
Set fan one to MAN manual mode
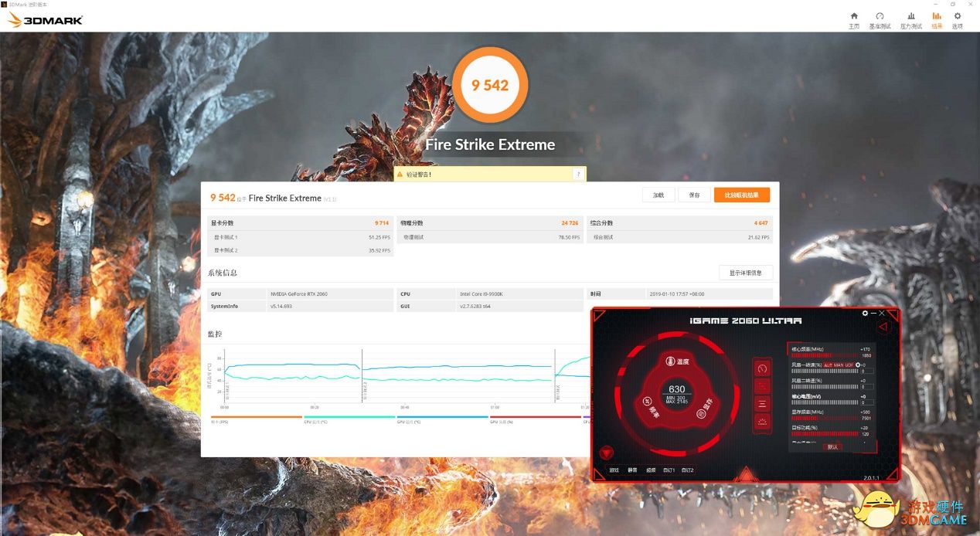pyautogui.click(x=839, y=365)
